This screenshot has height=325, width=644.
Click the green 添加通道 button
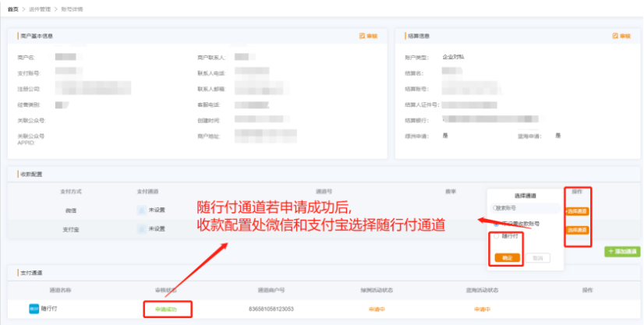[x=622, y=252]
